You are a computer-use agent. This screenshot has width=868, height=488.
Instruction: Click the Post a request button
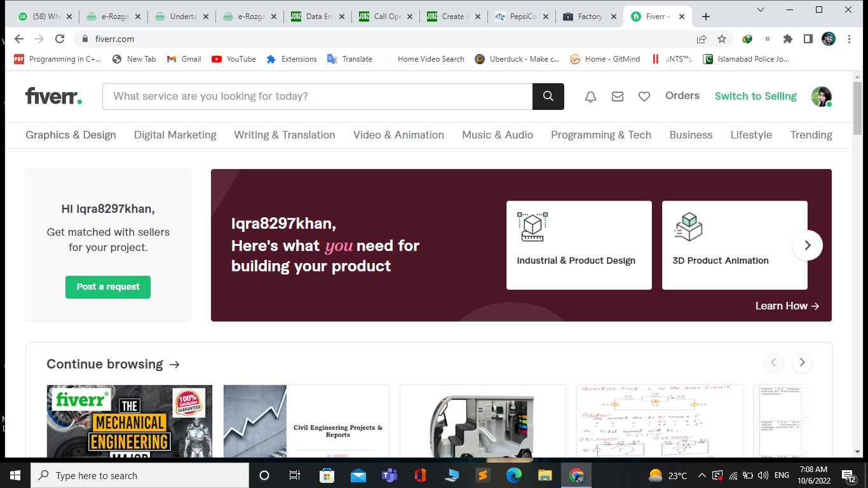tap(108, 287)
